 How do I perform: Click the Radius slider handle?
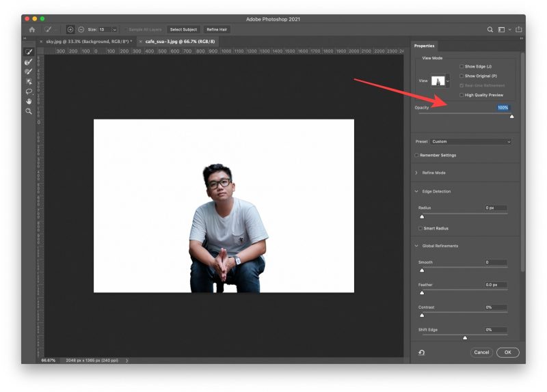point(422,216)
